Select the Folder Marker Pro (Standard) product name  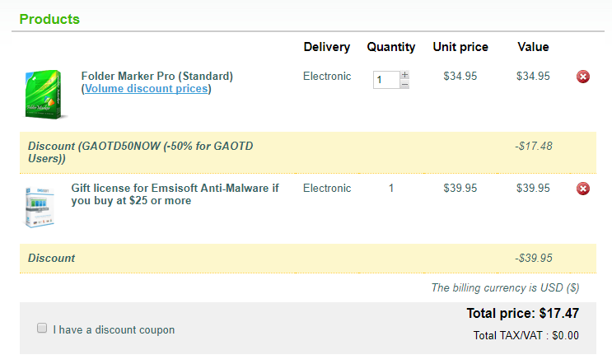point(157,76)
